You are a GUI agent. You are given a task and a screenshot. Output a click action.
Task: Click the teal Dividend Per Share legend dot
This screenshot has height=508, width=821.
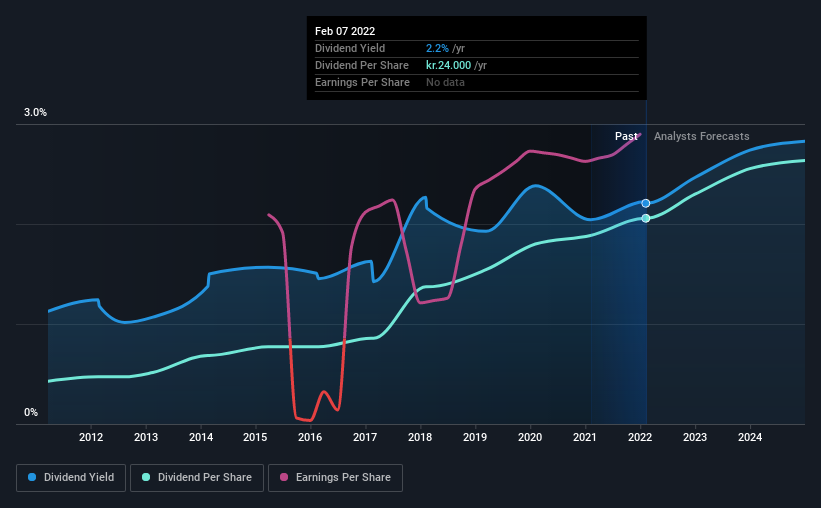146,477
